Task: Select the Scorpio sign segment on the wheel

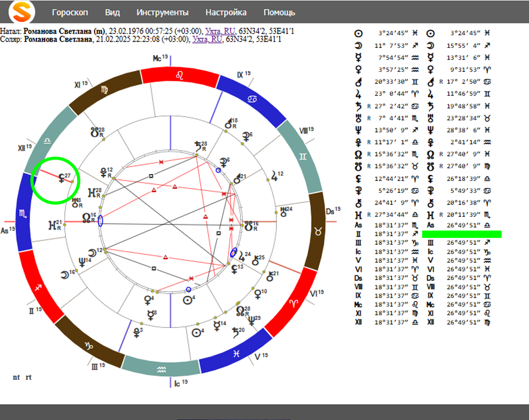Action: pos(23,213)
